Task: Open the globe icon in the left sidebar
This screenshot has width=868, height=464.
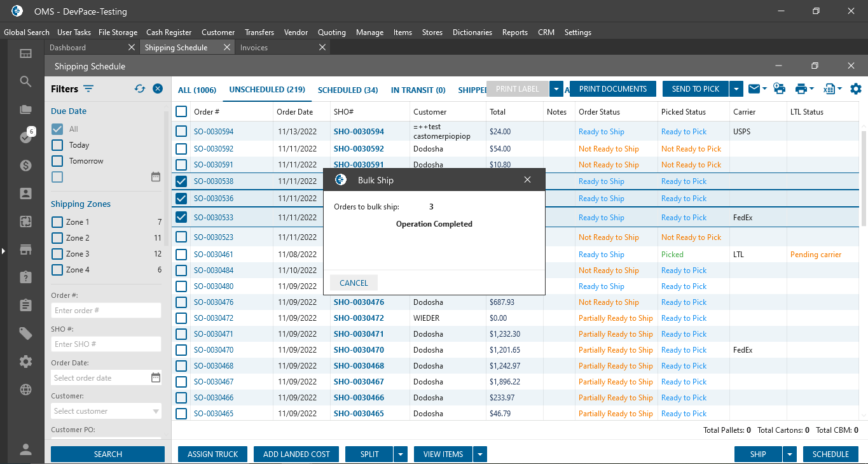Action: (x=25, y=390)
